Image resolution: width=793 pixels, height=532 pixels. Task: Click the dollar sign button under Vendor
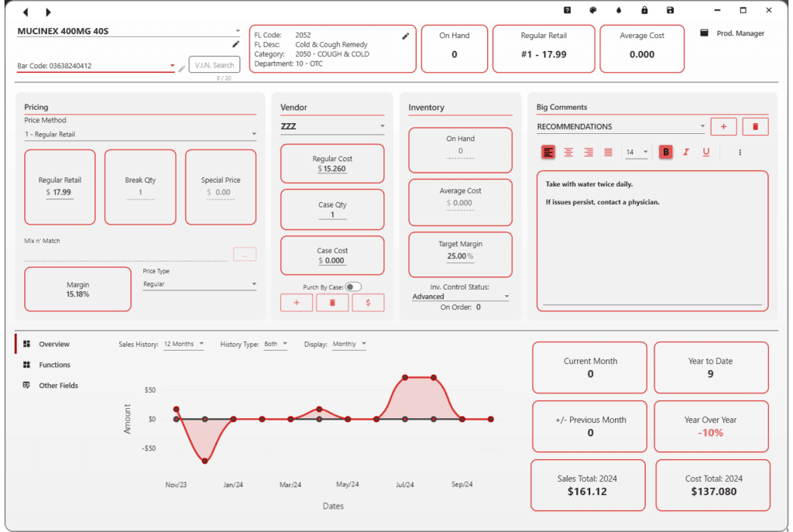368,303
